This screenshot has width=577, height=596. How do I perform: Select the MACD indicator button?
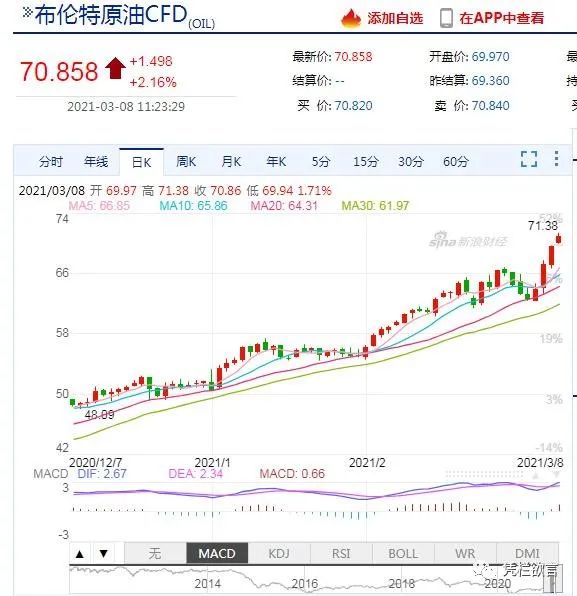point(217,553)
